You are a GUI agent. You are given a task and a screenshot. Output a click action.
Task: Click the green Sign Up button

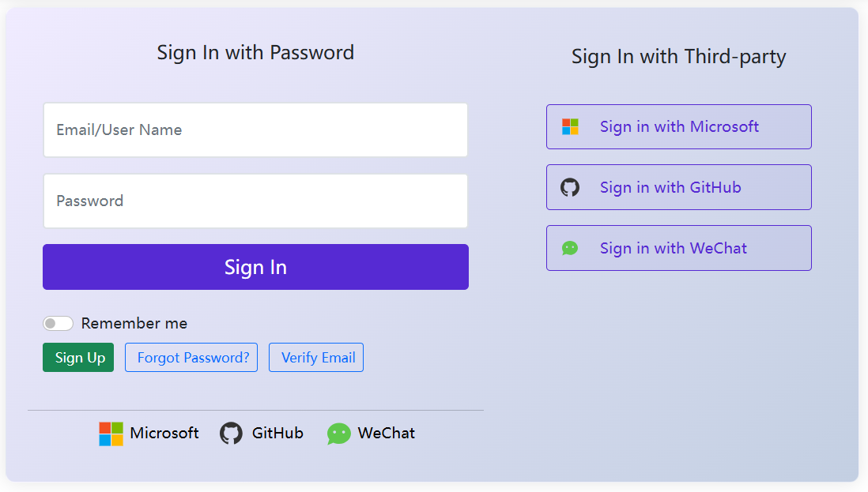point(78,358)
